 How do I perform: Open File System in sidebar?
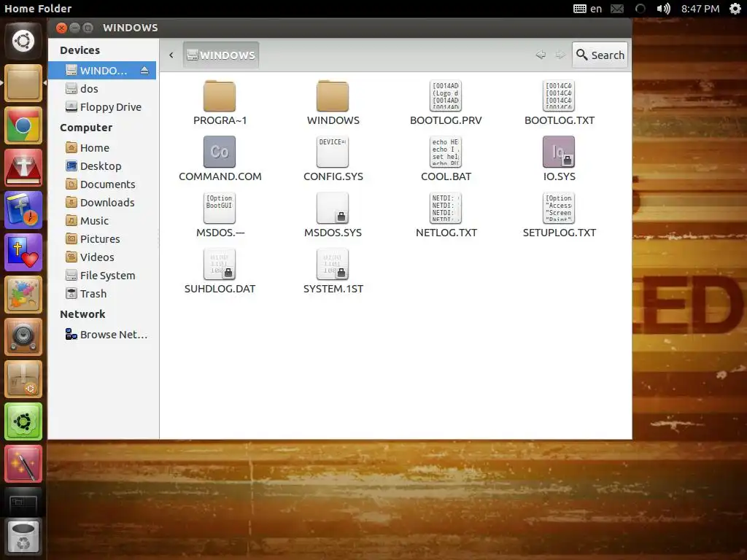pyautogui.click(x=102, y=275)
